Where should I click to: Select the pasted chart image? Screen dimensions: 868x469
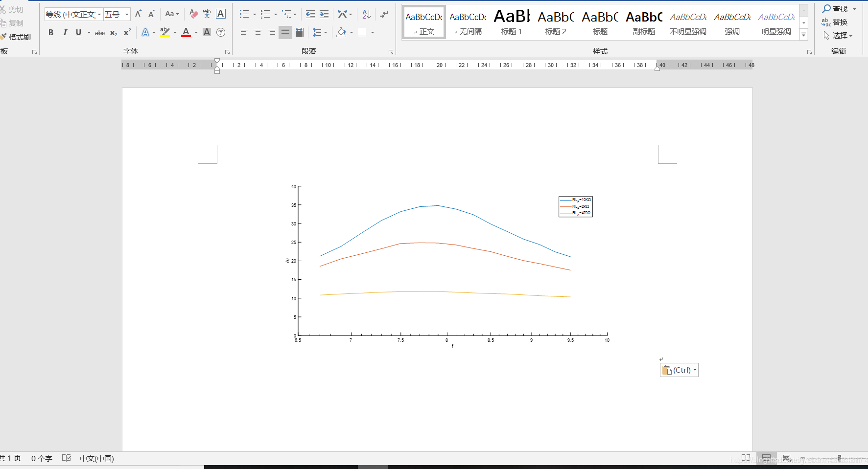(x=447, y=266)
